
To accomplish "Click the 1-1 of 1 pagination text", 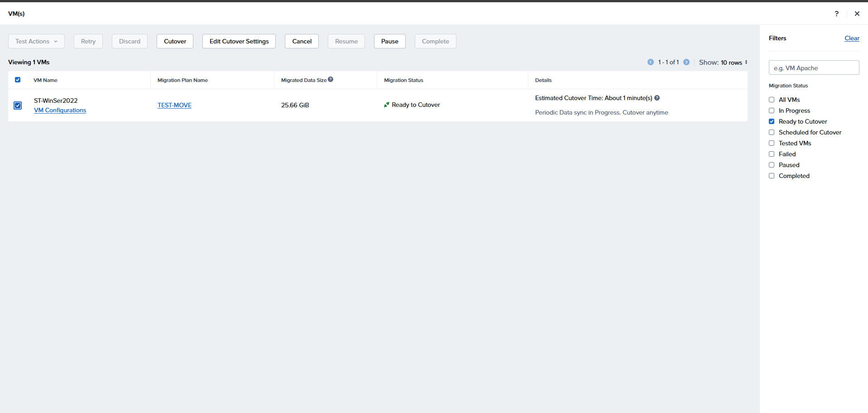I will (x=668, y=62).
